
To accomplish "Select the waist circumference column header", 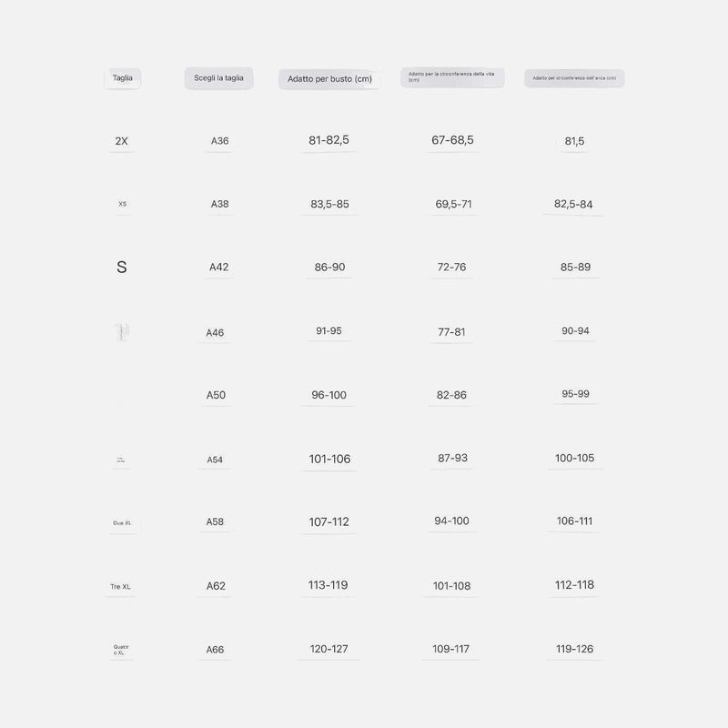I will coord(452,77).
